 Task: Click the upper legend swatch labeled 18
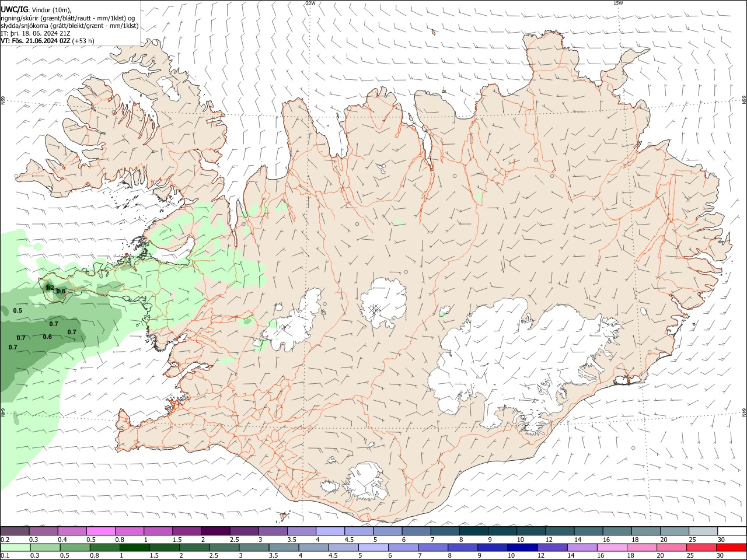646,531
